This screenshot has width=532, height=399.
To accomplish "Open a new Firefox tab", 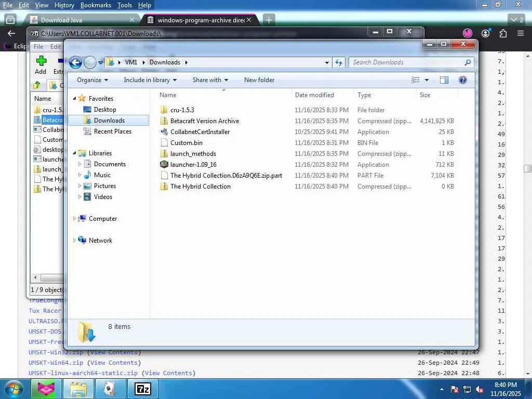I will pyautogui.click(x=269, y=20).
